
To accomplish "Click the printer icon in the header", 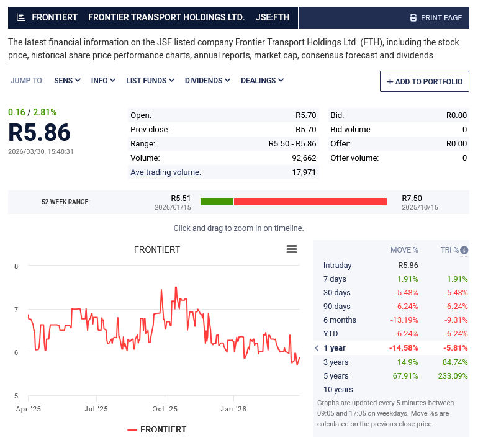I will click(x=413, y=17).
